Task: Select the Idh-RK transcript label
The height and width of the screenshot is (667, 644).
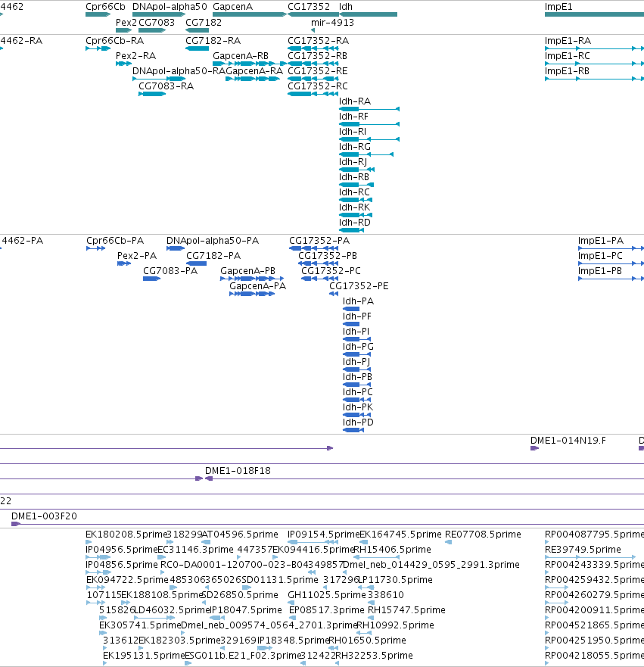Action: point(354,207)
